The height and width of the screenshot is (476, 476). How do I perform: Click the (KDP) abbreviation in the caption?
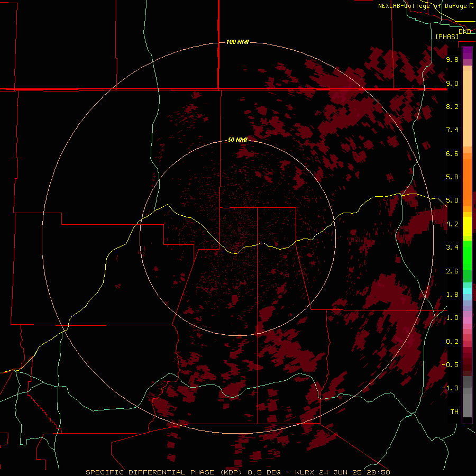click(231, 472)
